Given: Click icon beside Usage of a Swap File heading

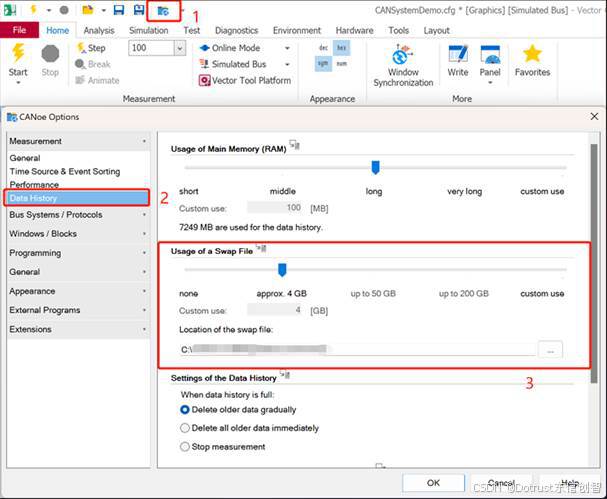Looking at the screenshot, I should (x=261, y=248).
